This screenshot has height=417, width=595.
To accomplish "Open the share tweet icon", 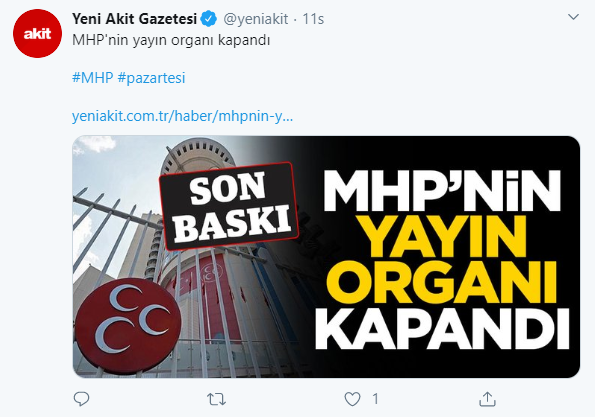I will pyautogui.click(x=487, y=399).
